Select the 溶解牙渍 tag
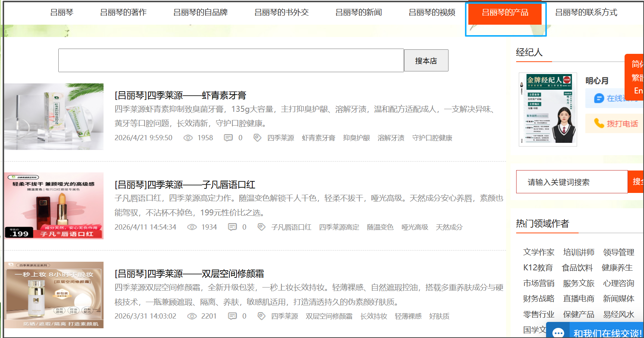 [391, 138]
